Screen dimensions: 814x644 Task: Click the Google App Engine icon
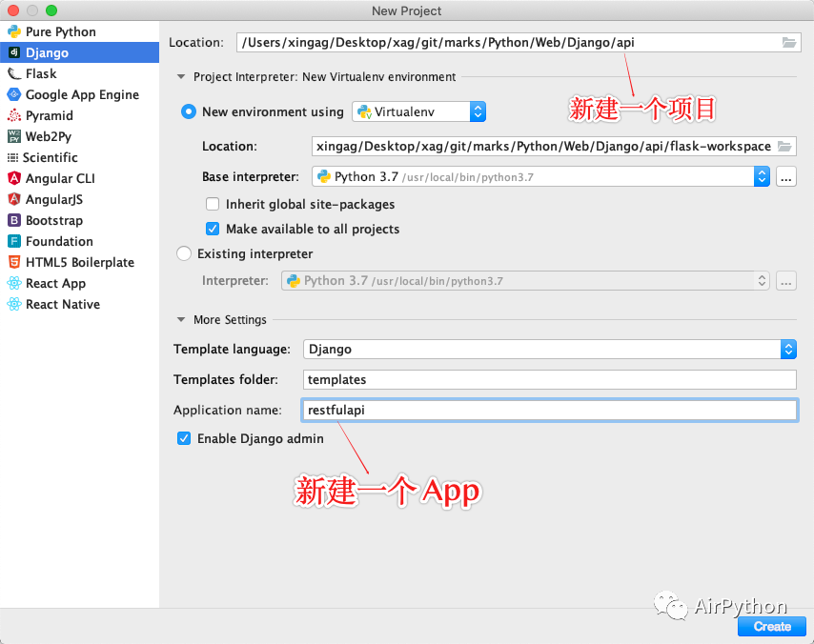point(14,94)
